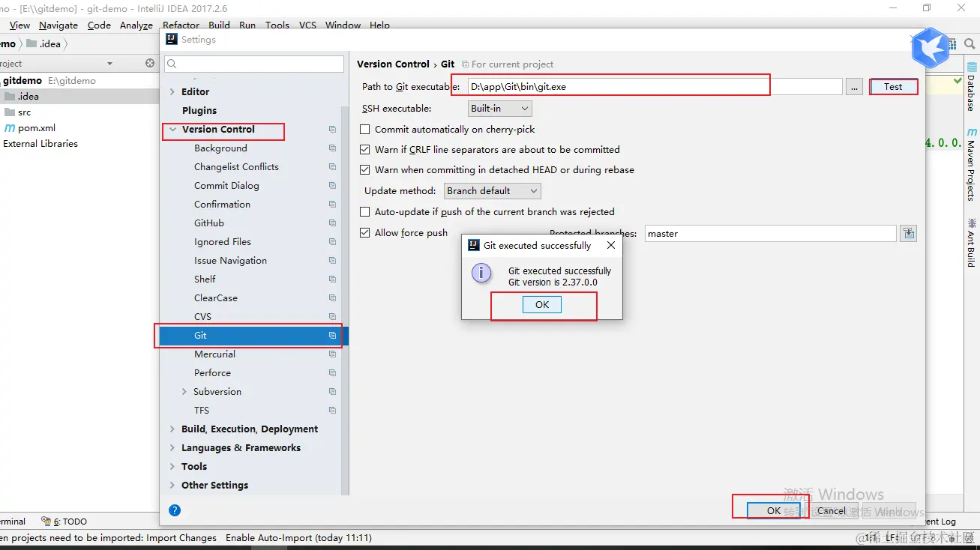Collapse the Version Control settings node
Viewport: 980px width, 550px height.
173,130
